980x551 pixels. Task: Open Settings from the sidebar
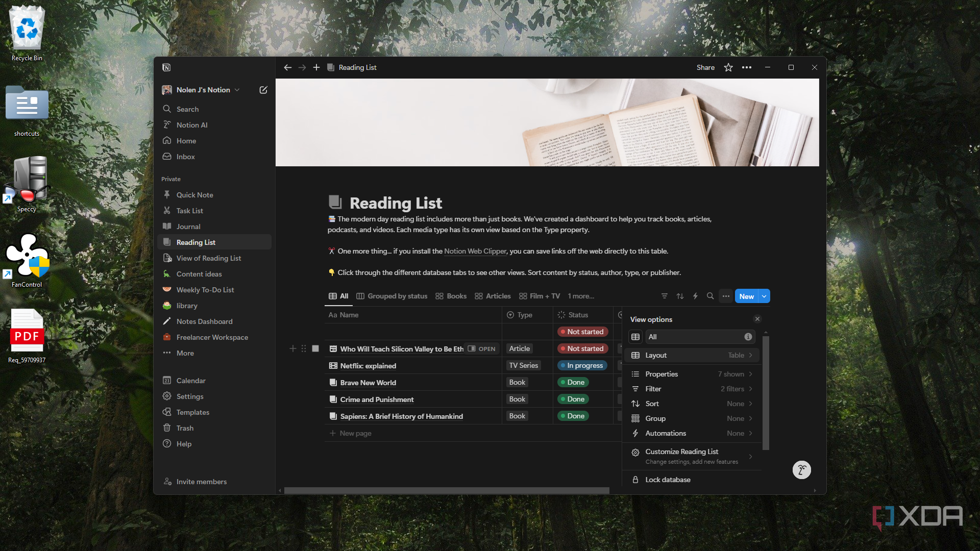click(x=214, y=396)
